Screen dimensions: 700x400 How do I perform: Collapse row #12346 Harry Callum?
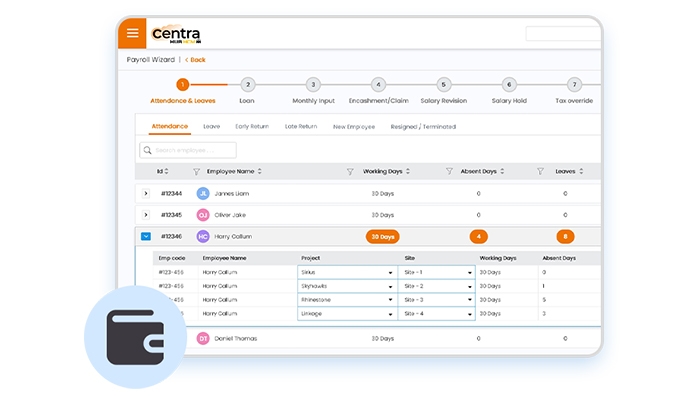pos(146,237)
